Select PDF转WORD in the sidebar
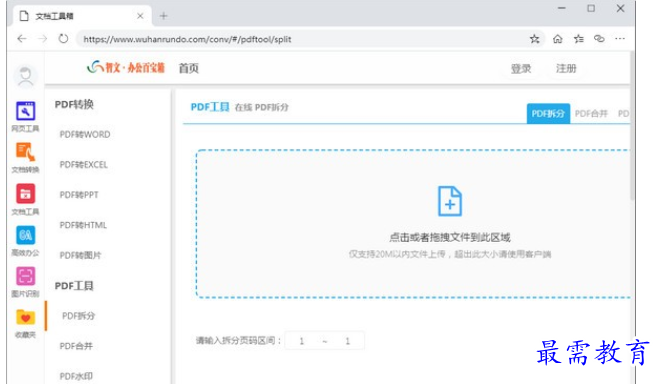Screen dimensions: 658x384 tap(85, 134)
